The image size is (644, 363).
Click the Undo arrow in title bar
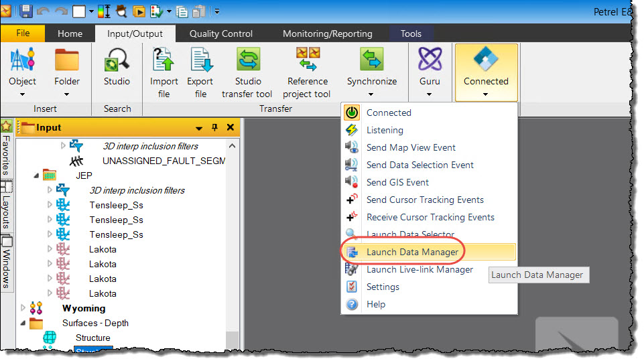(x=43, y=11)
